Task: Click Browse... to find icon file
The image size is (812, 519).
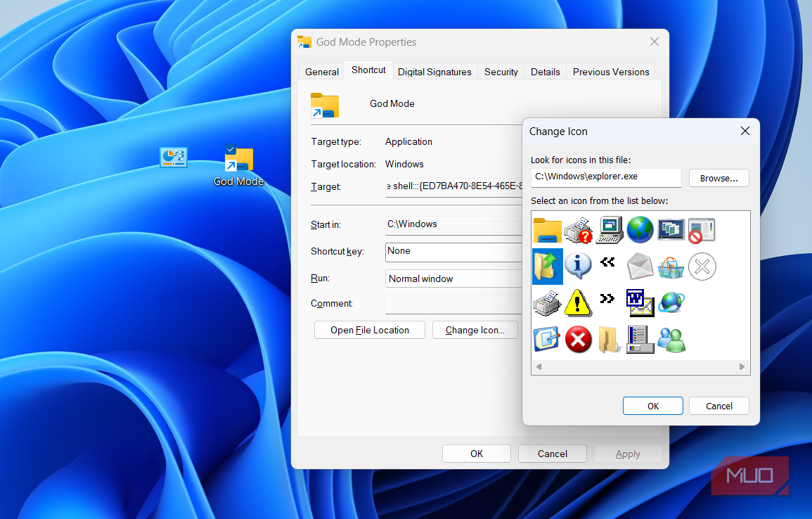Action: point(718,178)
